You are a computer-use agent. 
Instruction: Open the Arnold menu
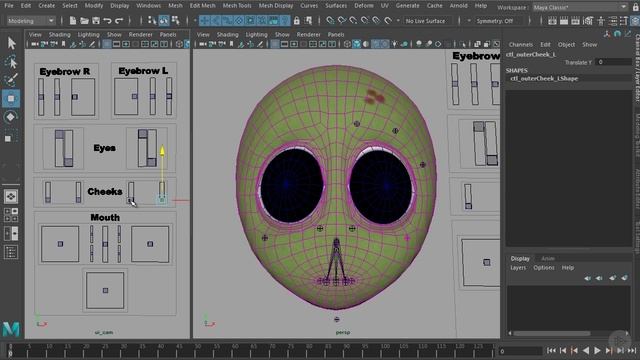pyautogui.click(x=458, y=6)
